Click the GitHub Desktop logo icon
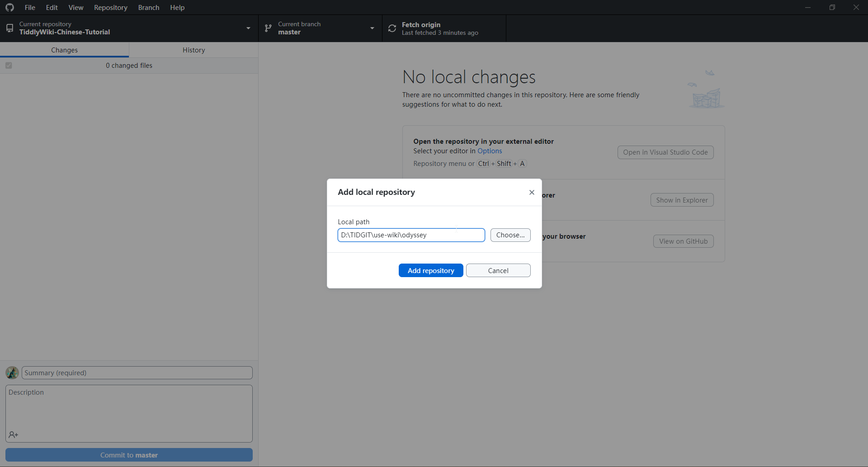 [9, 7]
